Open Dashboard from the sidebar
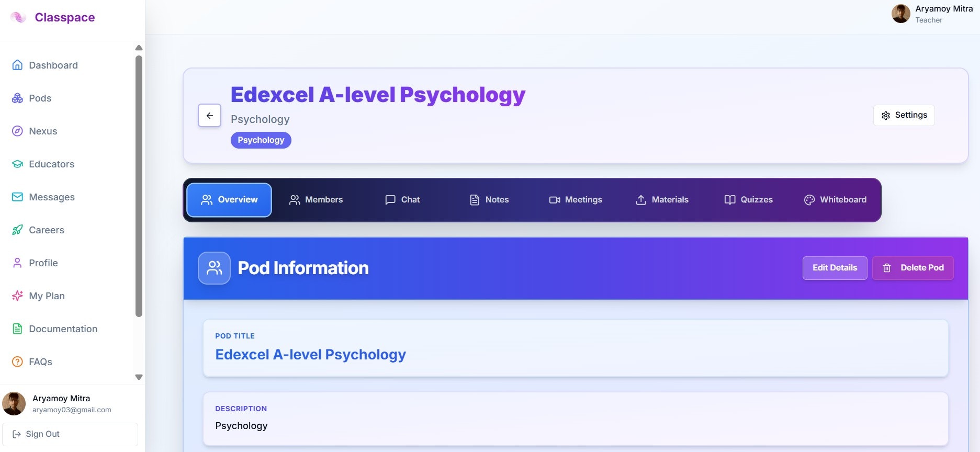This screenshot has height=452, width=980. (67, 65)
